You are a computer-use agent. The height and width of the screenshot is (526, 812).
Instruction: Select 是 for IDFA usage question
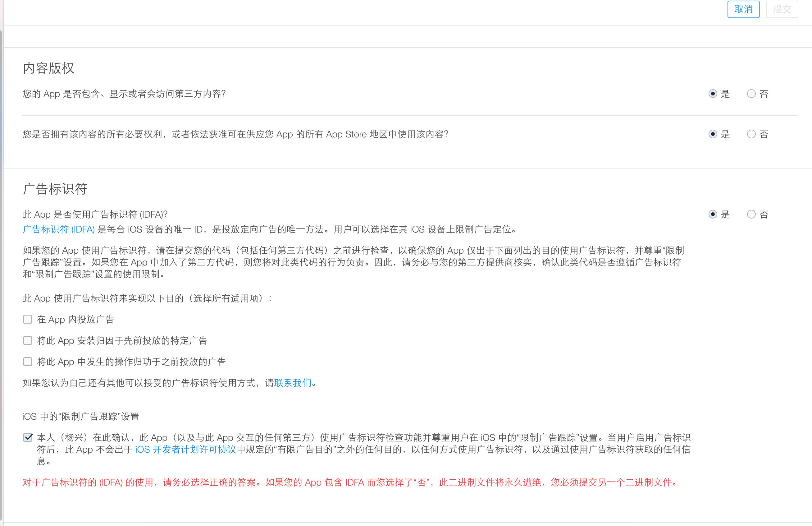coord(712,215)
